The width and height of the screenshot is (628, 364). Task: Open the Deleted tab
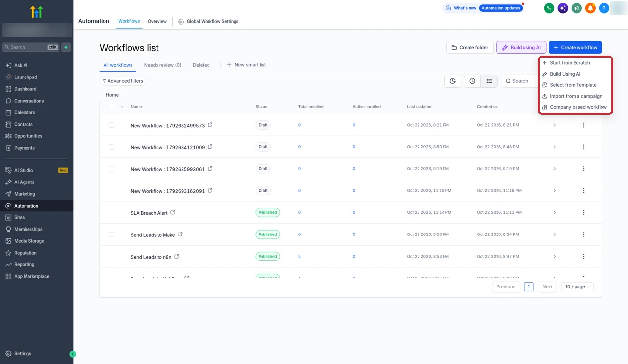click(x=201, y=65)
